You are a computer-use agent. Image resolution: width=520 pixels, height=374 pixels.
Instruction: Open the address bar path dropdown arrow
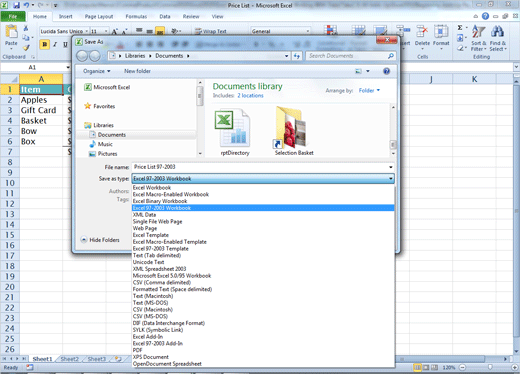point(287,56)
